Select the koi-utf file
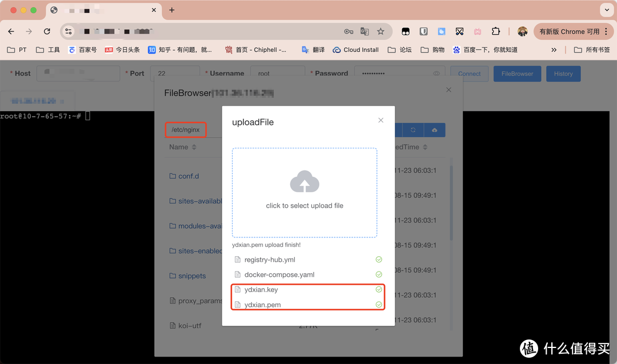 [185, 325]
